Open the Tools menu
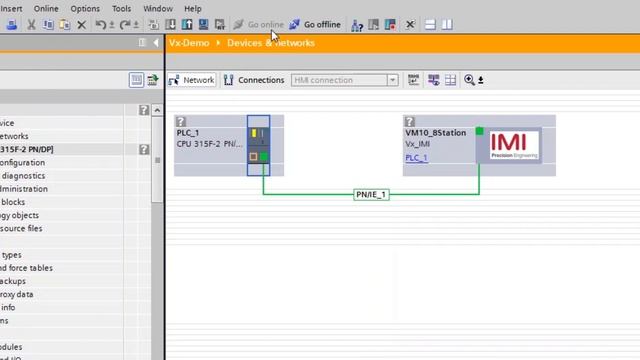 point(122,8)
